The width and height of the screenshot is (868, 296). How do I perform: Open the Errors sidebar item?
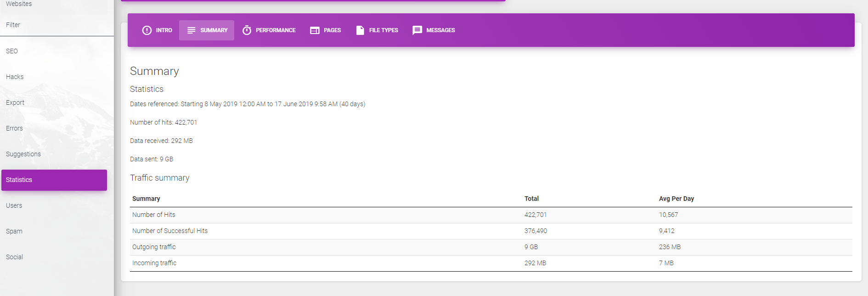tap(14, 128)
